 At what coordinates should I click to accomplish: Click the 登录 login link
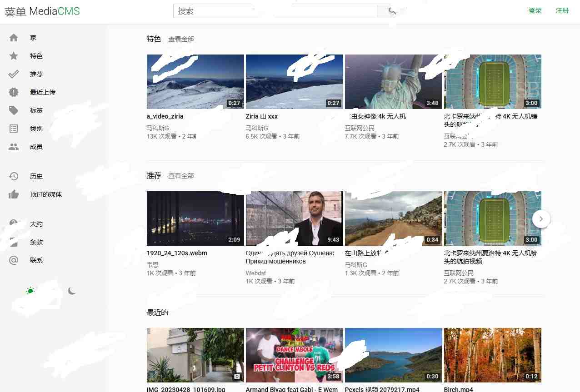(x=535, y=10)
